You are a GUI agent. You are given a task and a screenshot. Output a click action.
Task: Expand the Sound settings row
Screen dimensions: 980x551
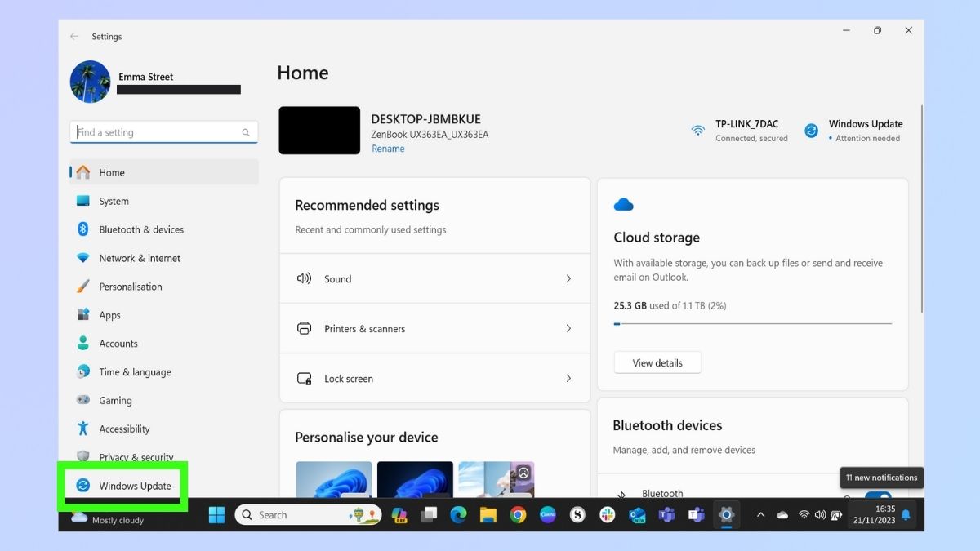coord(434,278)
